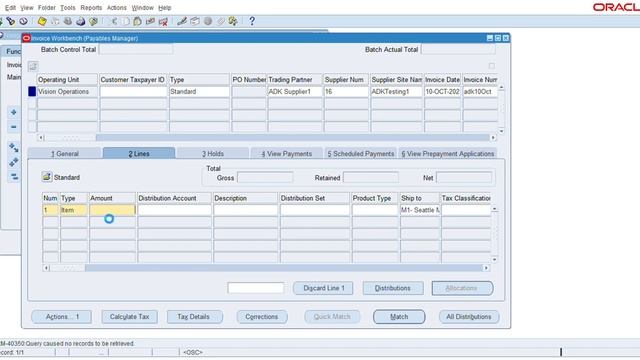Switch to the 5 Scheduled Payments tab
640x360 pixels.
[361, 153]
